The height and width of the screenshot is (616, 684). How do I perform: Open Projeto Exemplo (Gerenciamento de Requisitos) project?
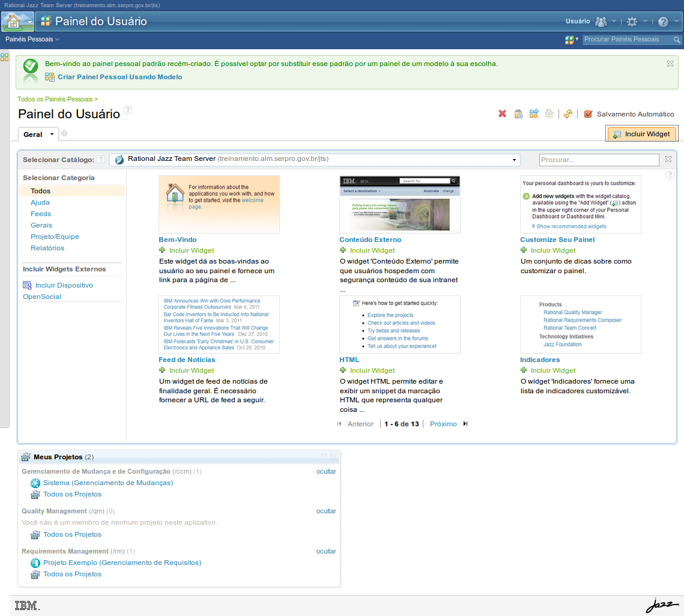[x=122, y=563]
